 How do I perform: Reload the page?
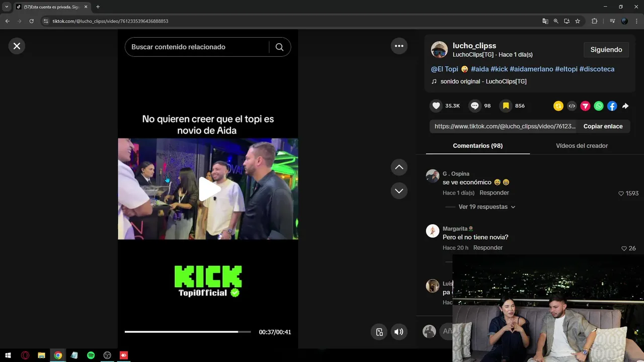pos(31,21)
